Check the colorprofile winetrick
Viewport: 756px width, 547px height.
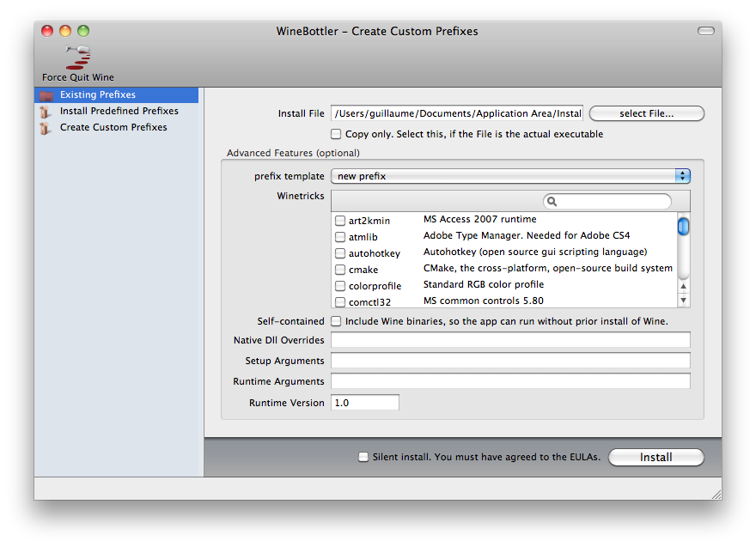[x=340, y=286]
